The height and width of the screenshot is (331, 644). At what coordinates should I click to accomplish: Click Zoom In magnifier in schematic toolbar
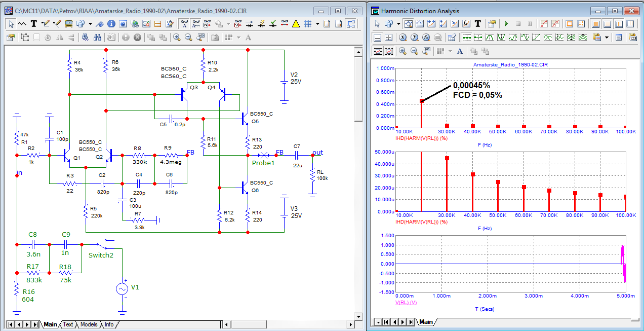(177, 37)
